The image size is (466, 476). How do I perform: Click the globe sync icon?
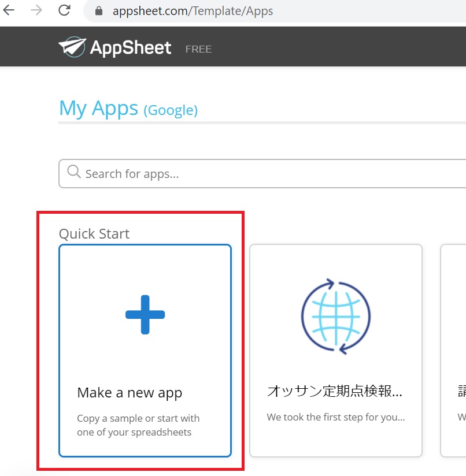[x=336, y=317]
